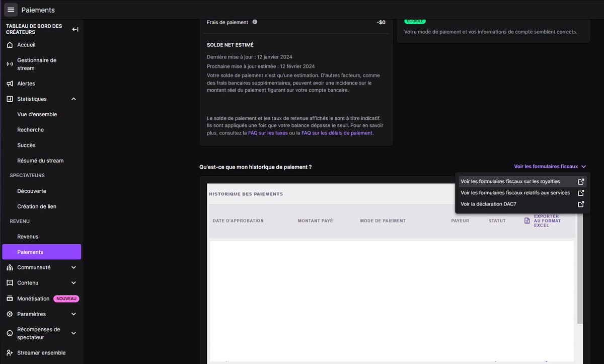Viewport: 604px width, 364px height.
Task: Expand the Communauté section chevron
Action: click(73, 267)
